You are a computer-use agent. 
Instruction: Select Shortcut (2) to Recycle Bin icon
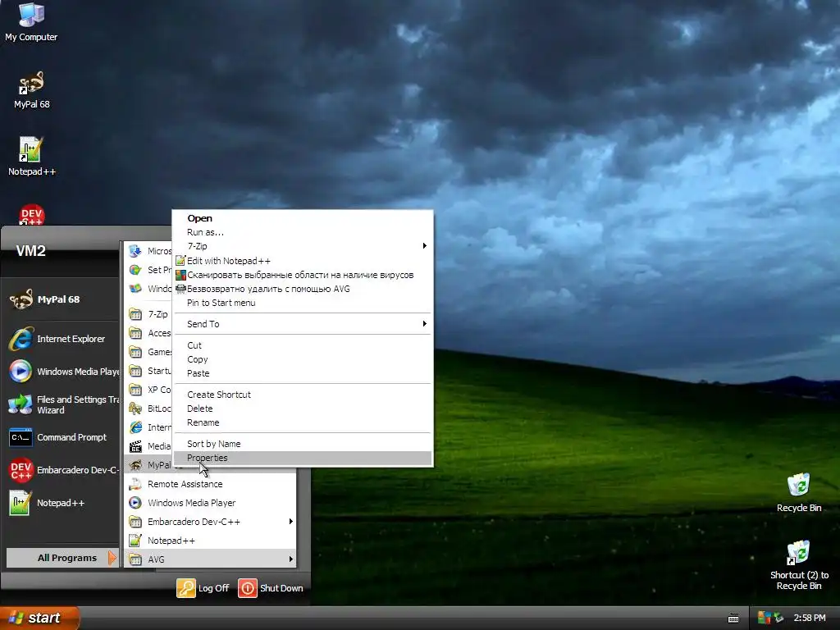pyautogui.click(x=799, y=565)
